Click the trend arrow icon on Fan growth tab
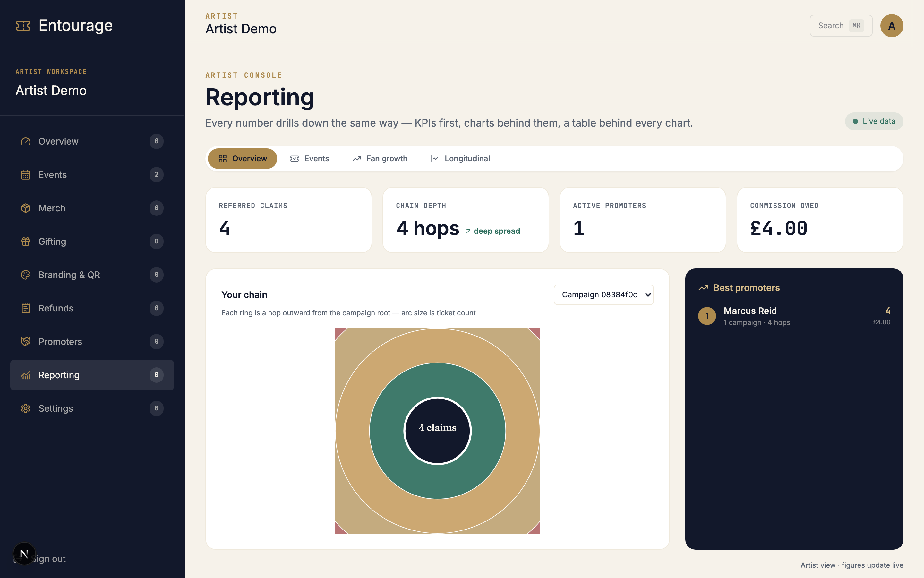Screen dimensions: 924x578 357,159
